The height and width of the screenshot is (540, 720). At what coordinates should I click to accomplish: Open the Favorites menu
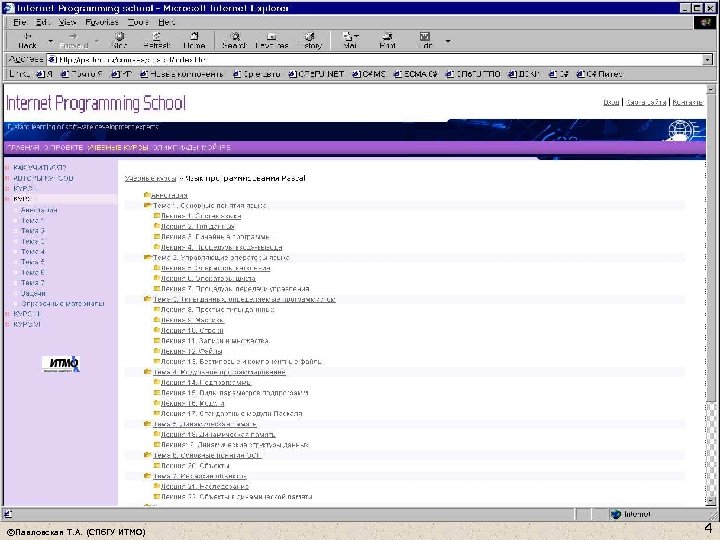click(x=101, y=22)
